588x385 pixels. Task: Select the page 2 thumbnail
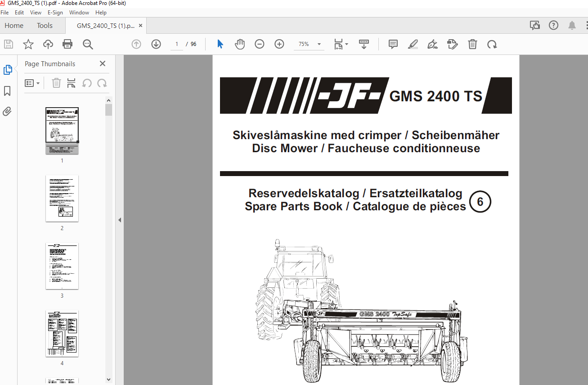click(62, 198)
